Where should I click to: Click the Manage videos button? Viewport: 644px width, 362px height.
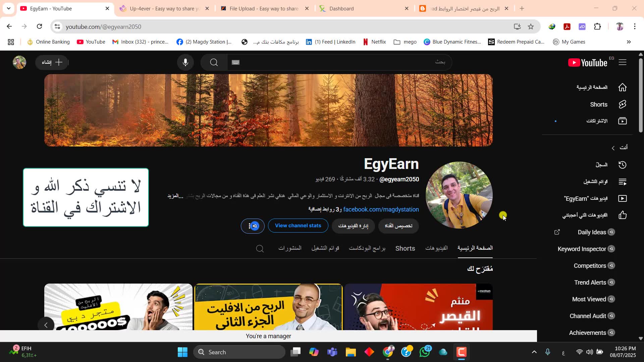point(353,226)
